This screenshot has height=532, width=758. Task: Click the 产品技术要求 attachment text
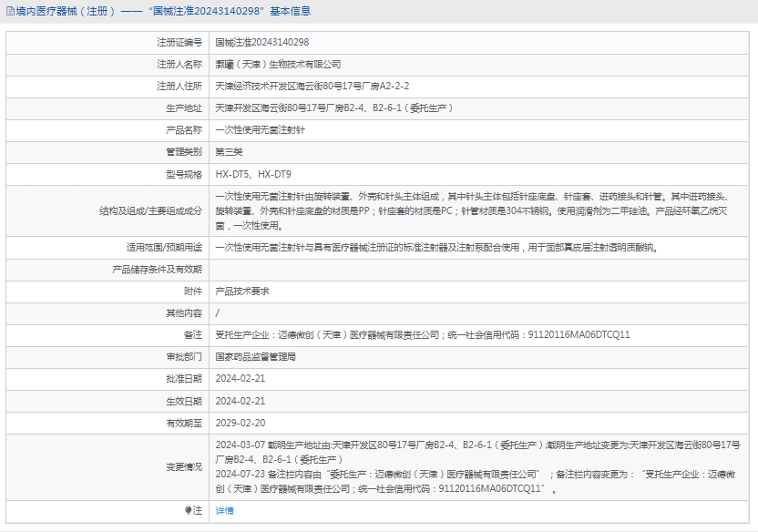(241, 291)
